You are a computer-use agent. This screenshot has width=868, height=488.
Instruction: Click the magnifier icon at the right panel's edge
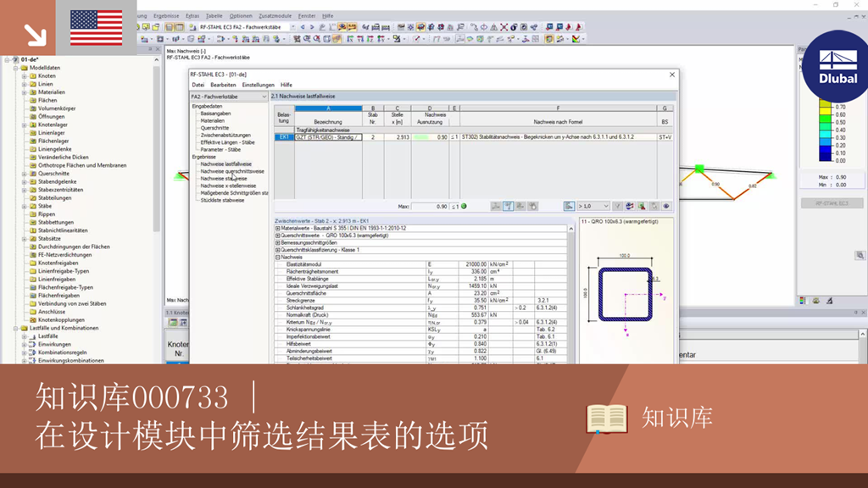pyautogui.click(x=860, y=256)
